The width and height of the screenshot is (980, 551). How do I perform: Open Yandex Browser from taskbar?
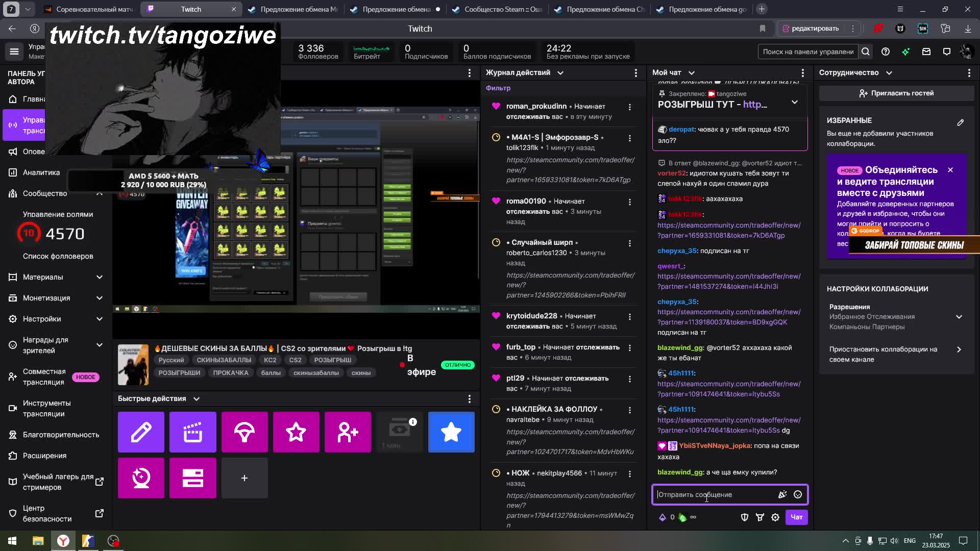coord(63,541)
